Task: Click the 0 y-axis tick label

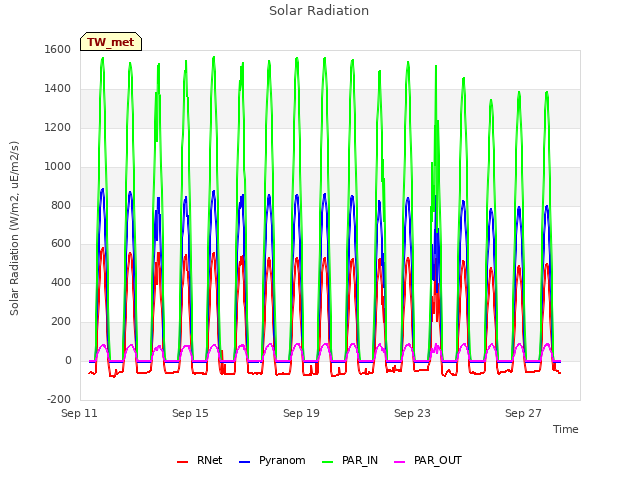Action: 68,360
